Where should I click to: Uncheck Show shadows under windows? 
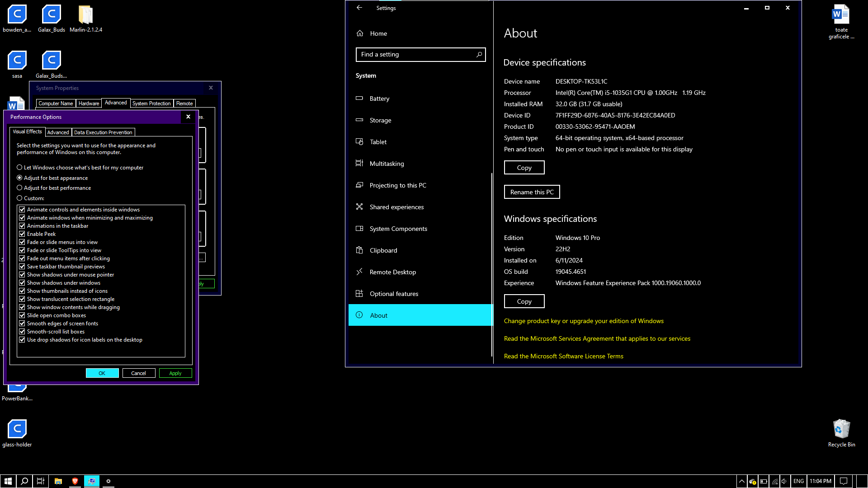(x=22, y=282)
